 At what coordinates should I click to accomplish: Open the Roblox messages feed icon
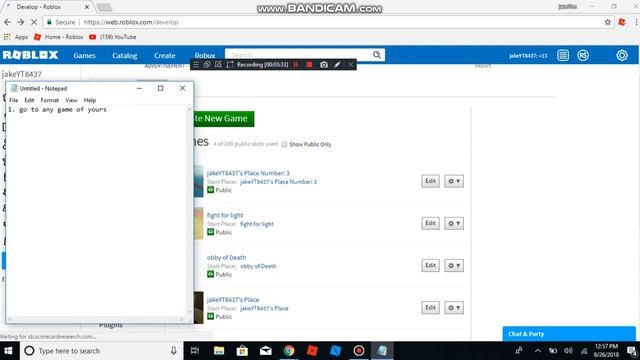563,56
